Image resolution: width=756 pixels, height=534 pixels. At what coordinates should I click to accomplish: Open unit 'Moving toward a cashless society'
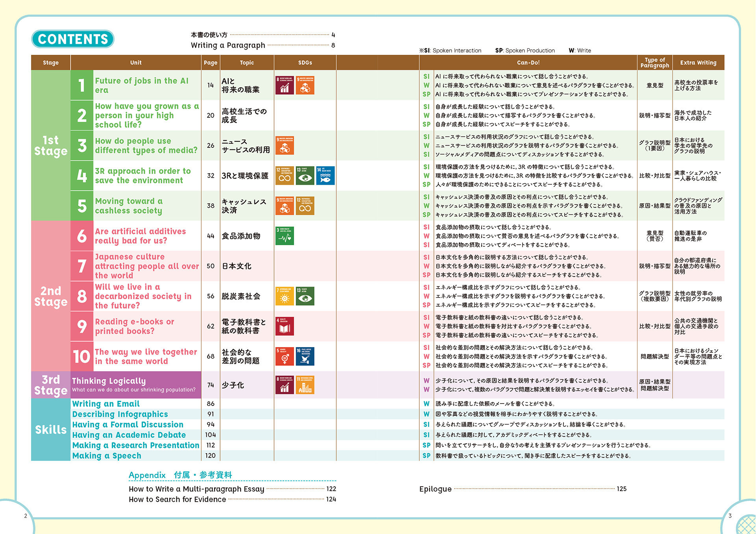pos(129,206)
